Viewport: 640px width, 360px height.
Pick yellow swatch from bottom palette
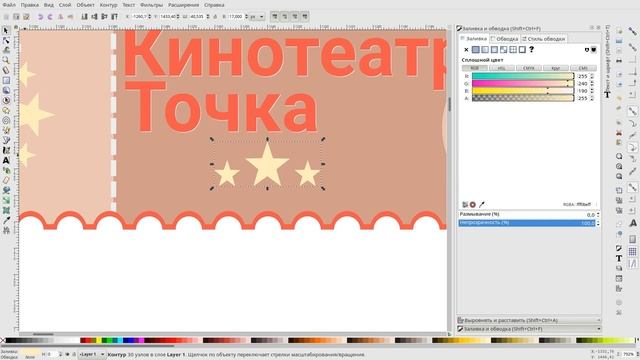click(x=99, y=340)
